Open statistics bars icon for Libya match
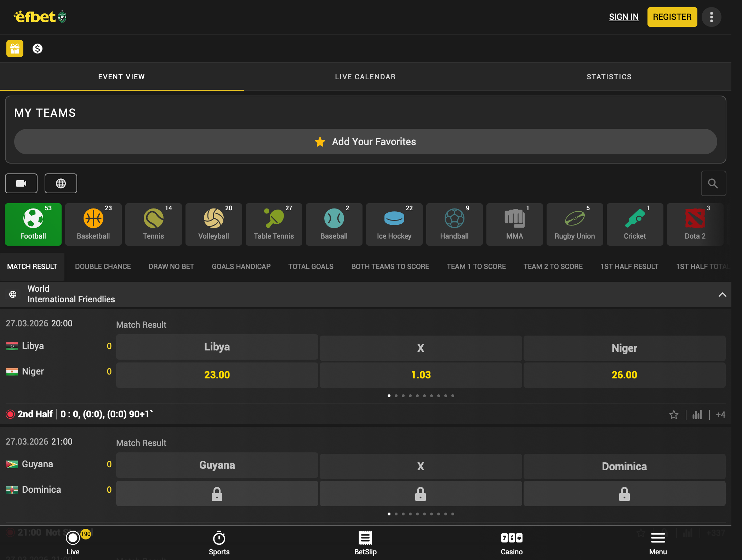This screenshot has height=560, width=742. (x=697, y=415)
